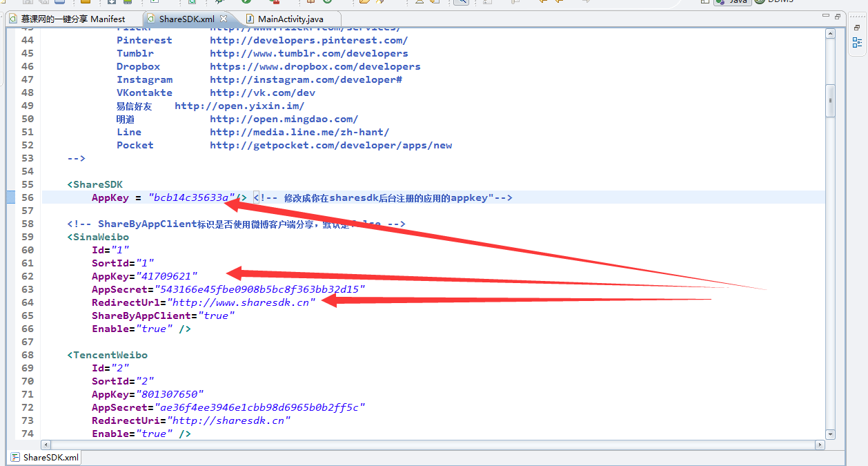Click the TencentWeibo AppKey "801307650"
This screenshot has height=466, width=868.
coord(170,394)
